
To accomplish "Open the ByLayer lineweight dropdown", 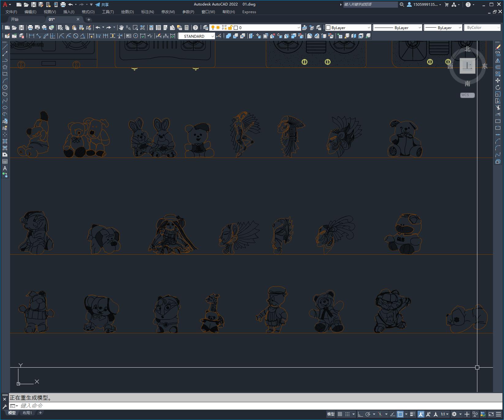I will click(x=460, y=28).
